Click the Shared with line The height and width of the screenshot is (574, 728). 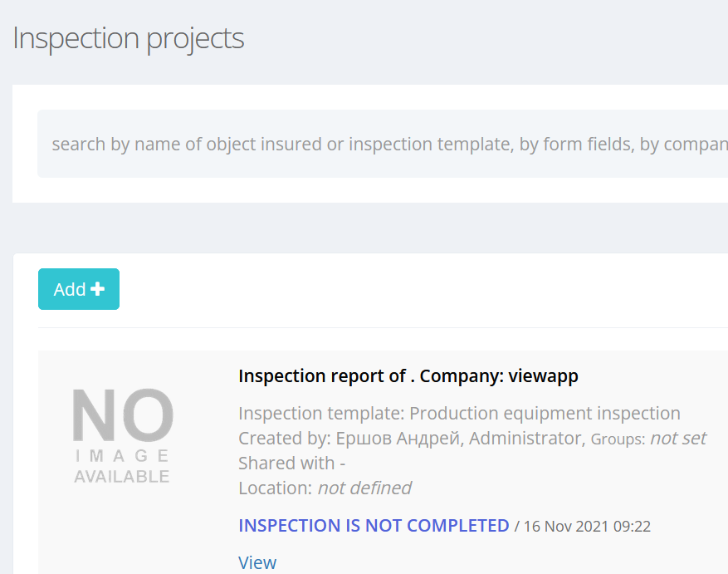click(x=291, y=463)
